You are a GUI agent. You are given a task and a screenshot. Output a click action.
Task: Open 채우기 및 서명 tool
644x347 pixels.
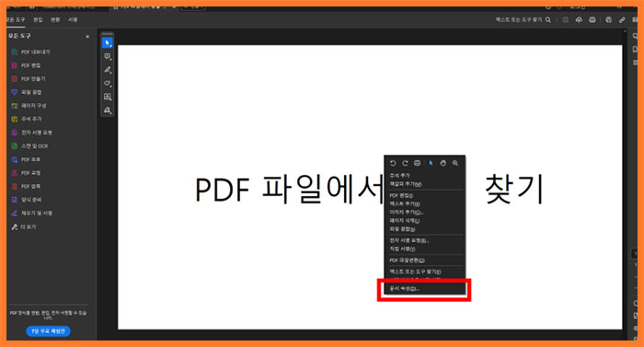click(31, 213)
